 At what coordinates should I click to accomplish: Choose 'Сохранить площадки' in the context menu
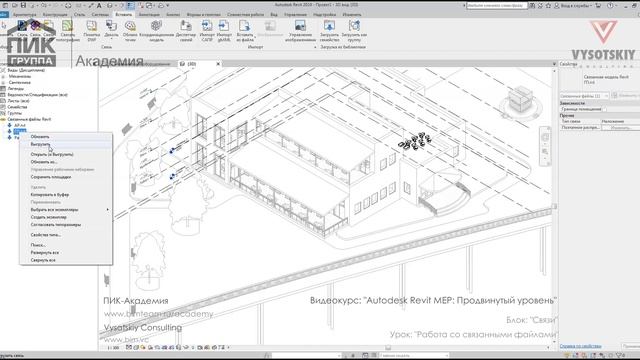click(x=51, y=177)
